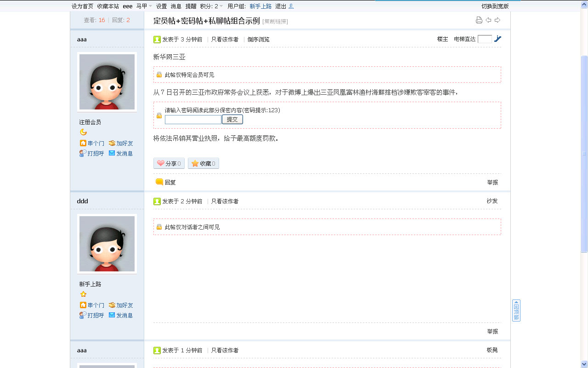
Task: Click ddd's avatar image
Action: 107,244
